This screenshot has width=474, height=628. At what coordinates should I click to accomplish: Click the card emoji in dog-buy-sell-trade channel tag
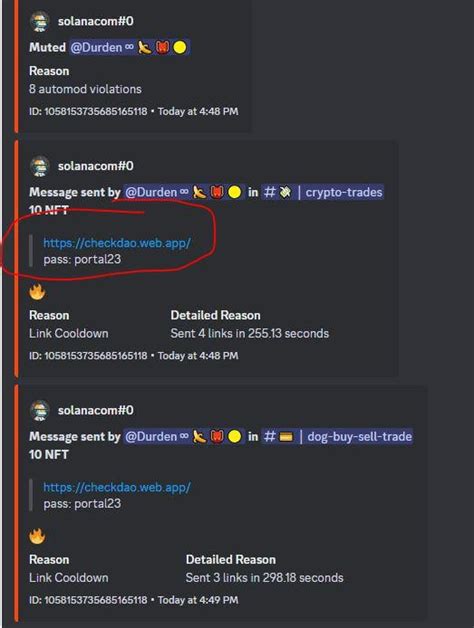(286, 437)
